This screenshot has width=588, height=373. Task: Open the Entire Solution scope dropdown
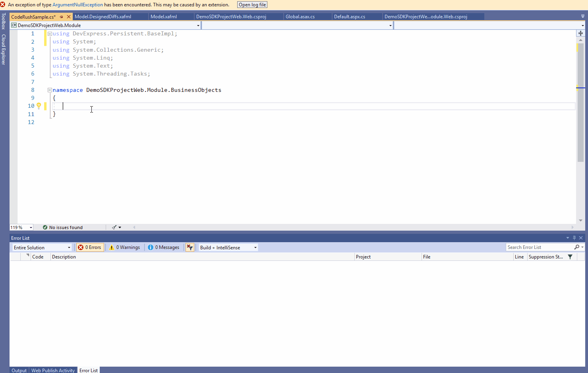pyautogui.click(x=42, y=247)
